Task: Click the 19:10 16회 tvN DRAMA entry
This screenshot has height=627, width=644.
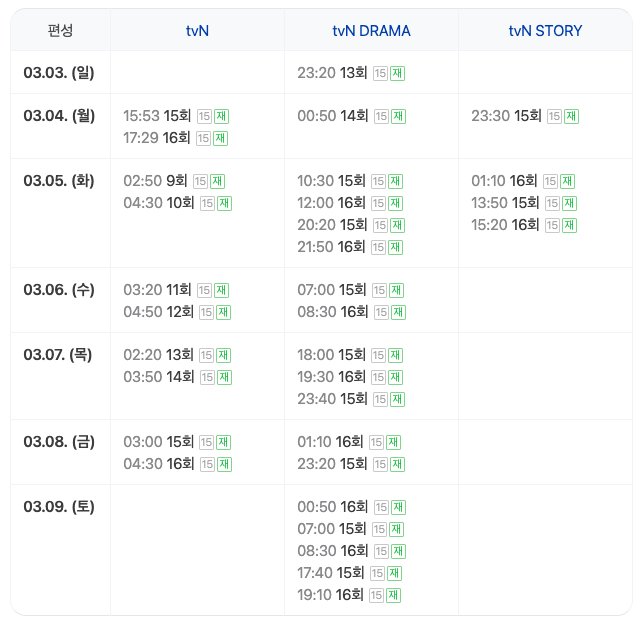Action: pyautogui.click(x=349, y=595)
